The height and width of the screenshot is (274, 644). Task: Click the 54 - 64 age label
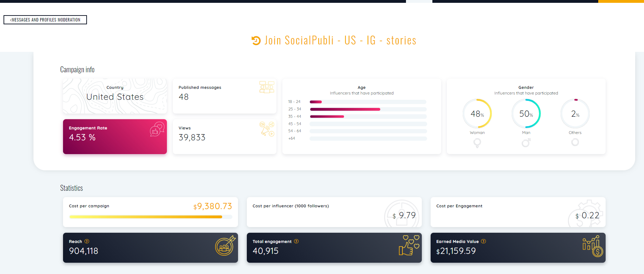295,131
